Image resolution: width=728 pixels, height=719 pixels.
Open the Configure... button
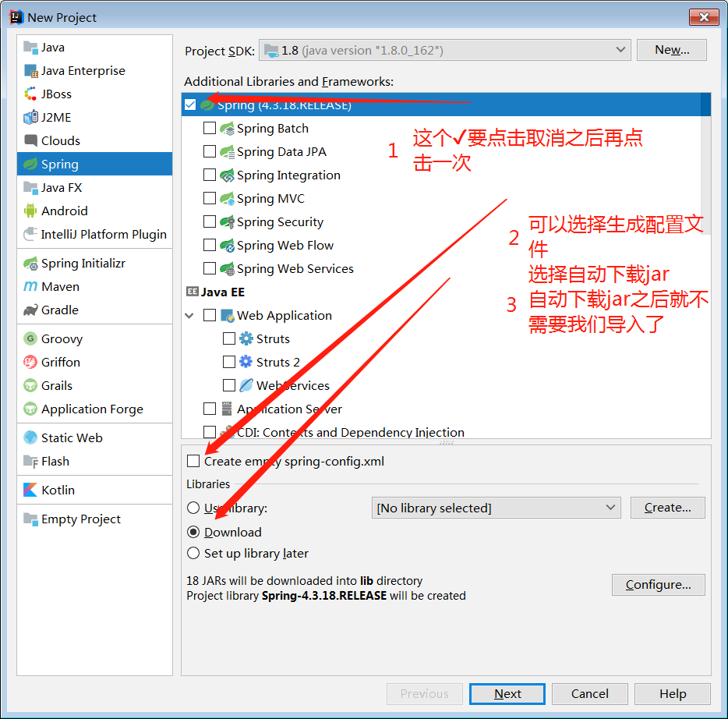[x=659, y=585]
